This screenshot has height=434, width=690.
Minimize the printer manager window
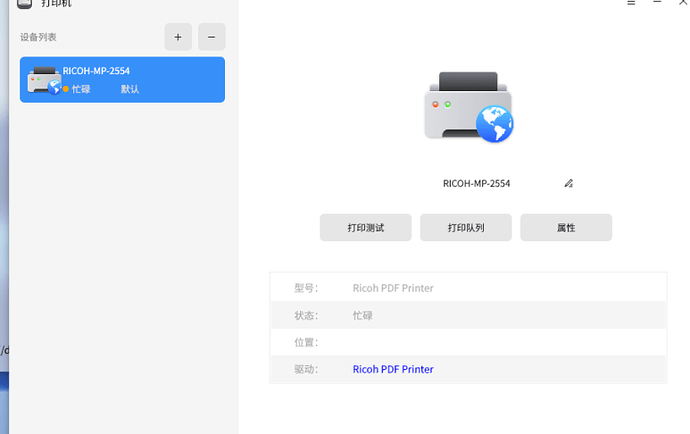click(657, 3)
